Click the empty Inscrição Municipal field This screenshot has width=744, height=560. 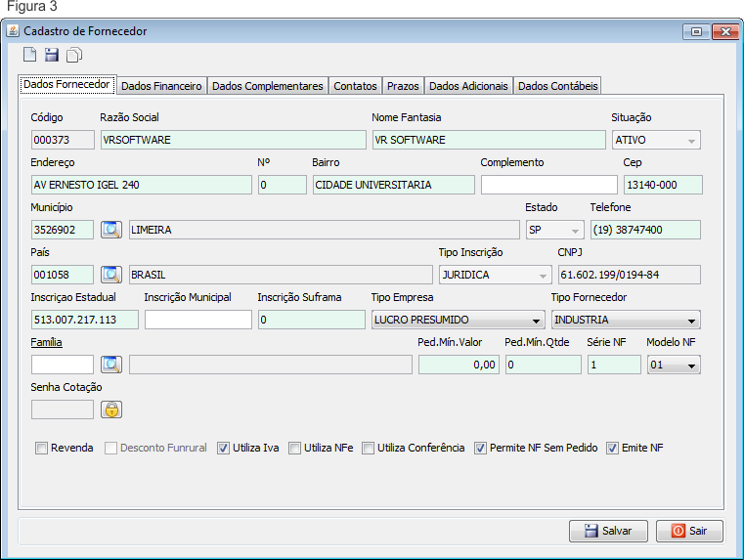(x=198, y=320)
